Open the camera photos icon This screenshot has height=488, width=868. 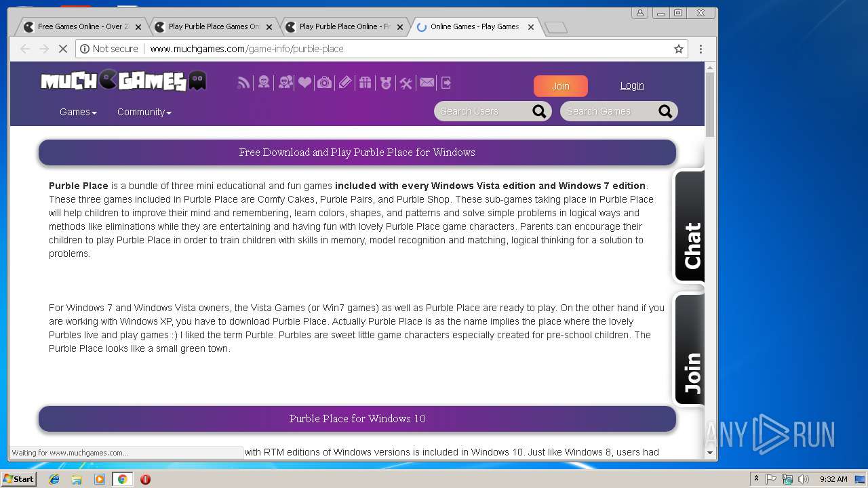click(x=325, y=83)
